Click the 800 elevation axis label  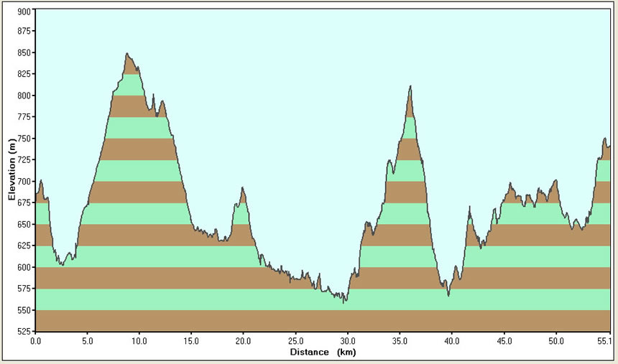tap(24, 95)
